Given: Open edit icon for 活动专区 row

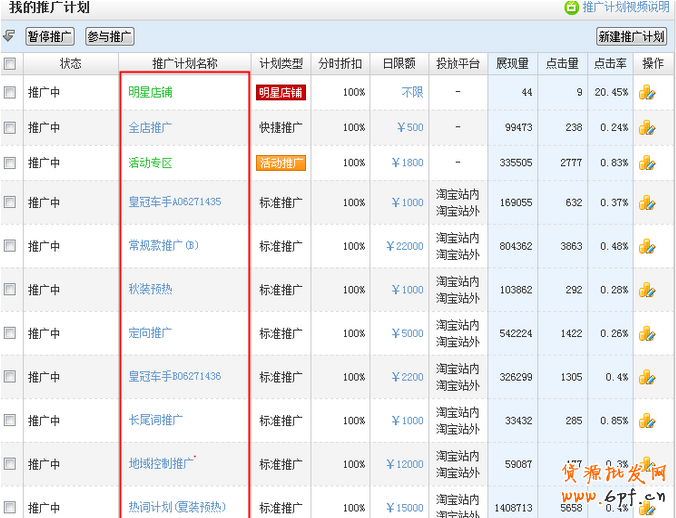Looking at the screenshot, I should (647, 163).
